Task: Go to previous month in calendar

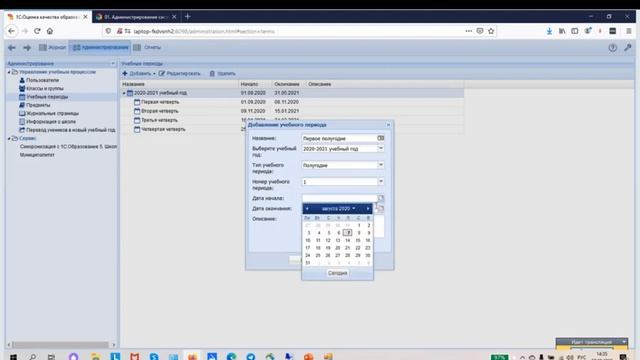Action: click(307, 209)
